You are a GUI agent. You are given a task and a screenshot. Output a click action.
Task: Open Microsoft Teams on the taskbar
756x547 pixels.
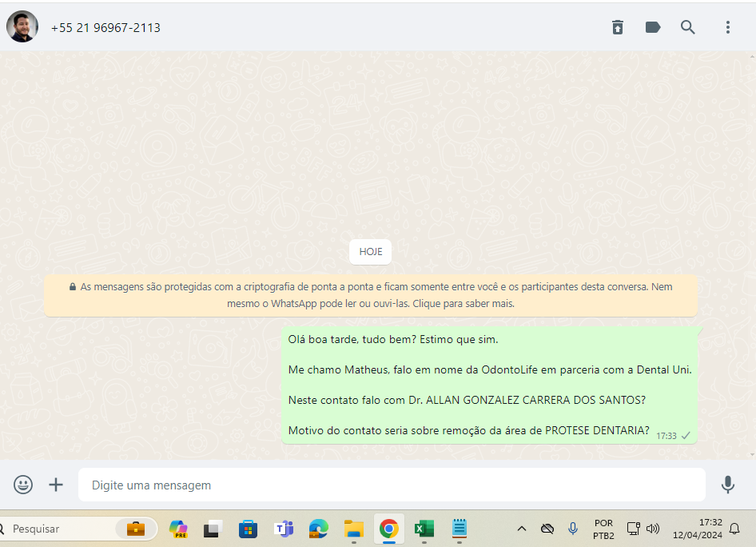284,529
